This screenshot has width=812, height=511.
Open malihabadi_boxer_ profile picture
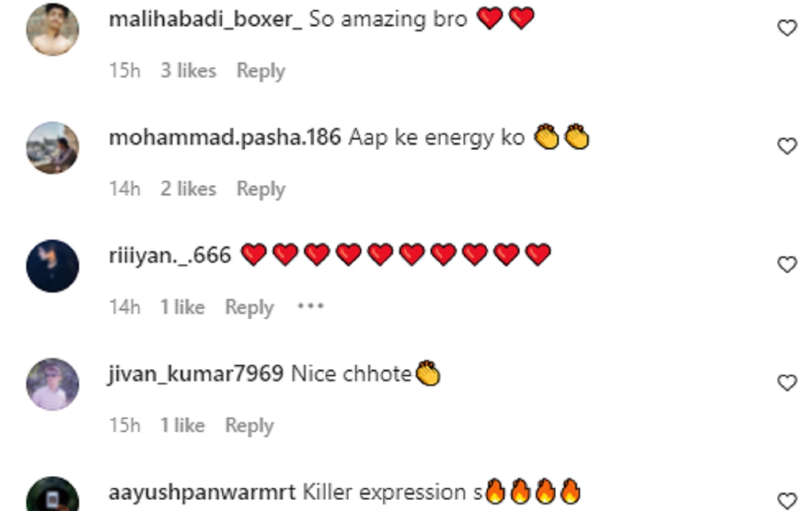[x=52, y=29]
